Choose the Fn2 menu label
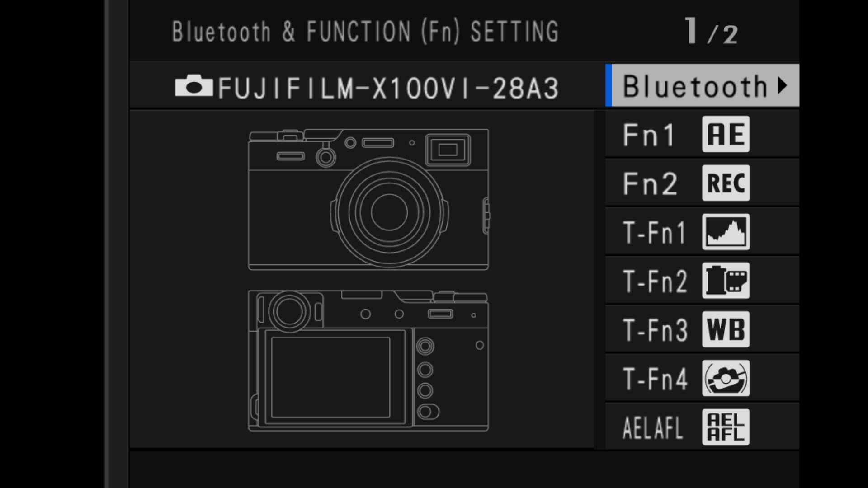This screenshot has height=488, width=868. click(650, 183)
